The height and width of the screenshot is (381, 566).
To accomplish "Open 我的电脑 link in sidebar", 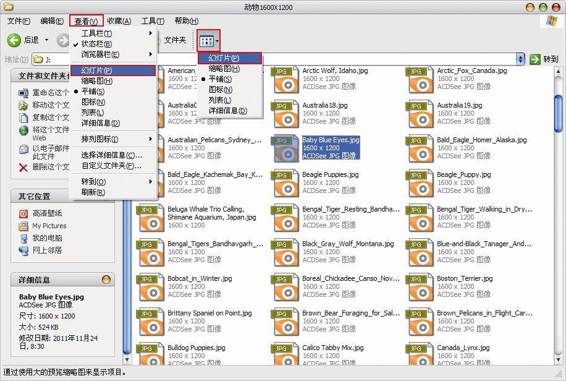I will coord(47,238).
